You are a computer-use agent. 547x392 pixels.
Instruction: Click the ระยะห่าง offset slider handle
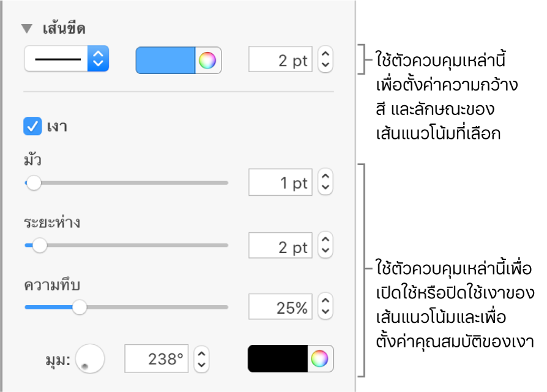point(40,246)
